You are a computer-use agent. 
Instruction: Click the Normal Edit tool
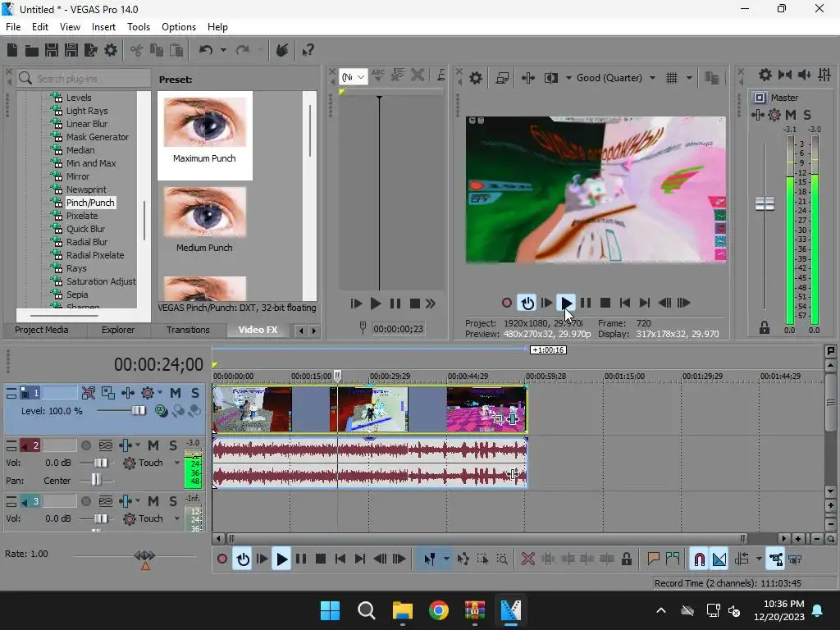coord(429,559)
